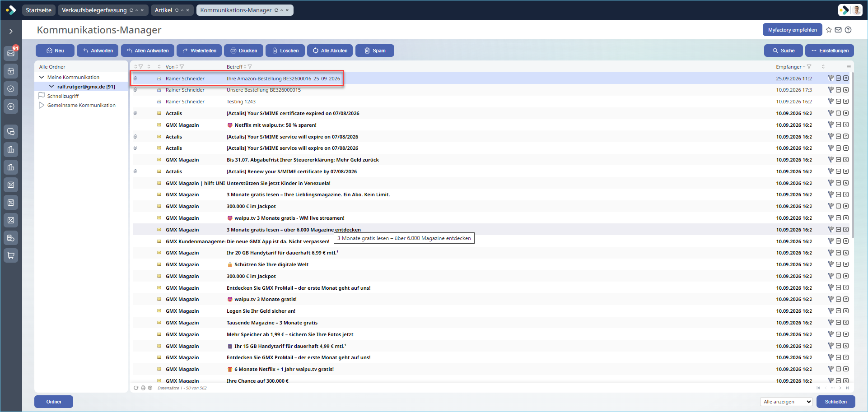Click the Weiterleiten button

click(x=199, y=51)
